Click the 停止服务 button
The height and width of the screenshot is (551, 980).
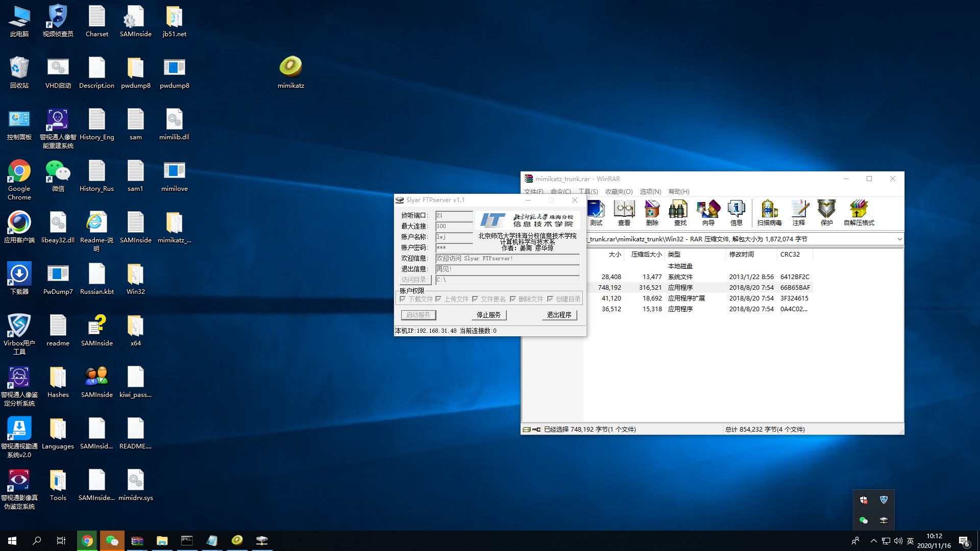pyautogui.click(x=488, y=315)
